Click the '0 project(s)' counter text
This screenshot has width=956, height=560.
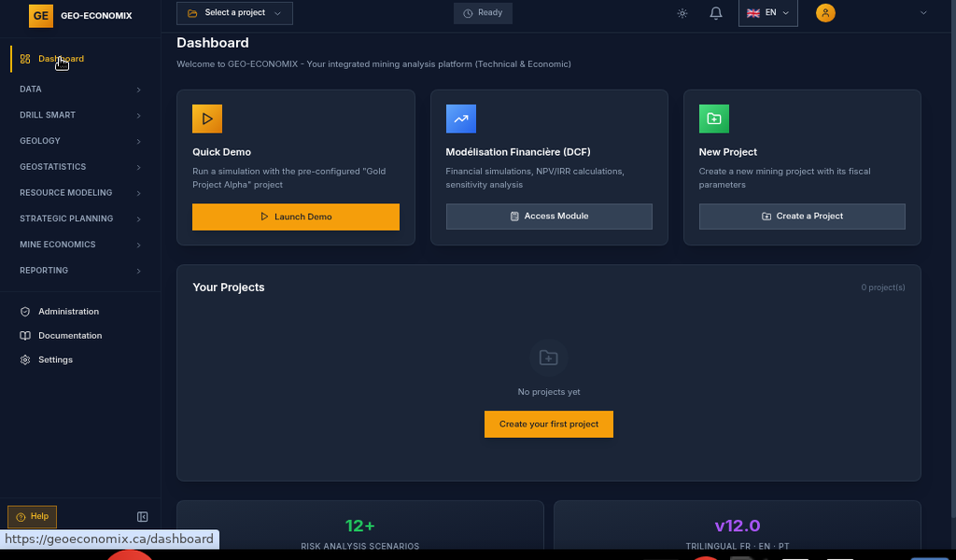tap(883, 287)
